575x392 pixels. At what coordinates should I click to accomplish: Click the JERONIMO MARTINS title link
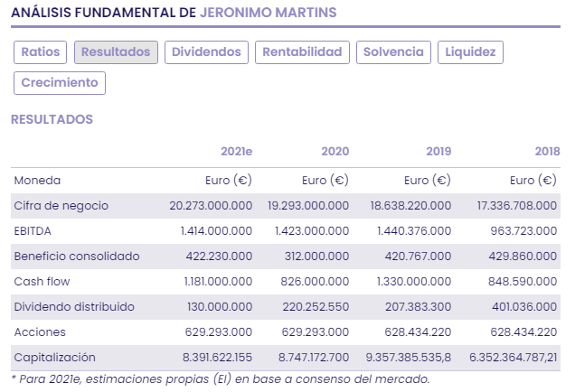pos(268,13)
